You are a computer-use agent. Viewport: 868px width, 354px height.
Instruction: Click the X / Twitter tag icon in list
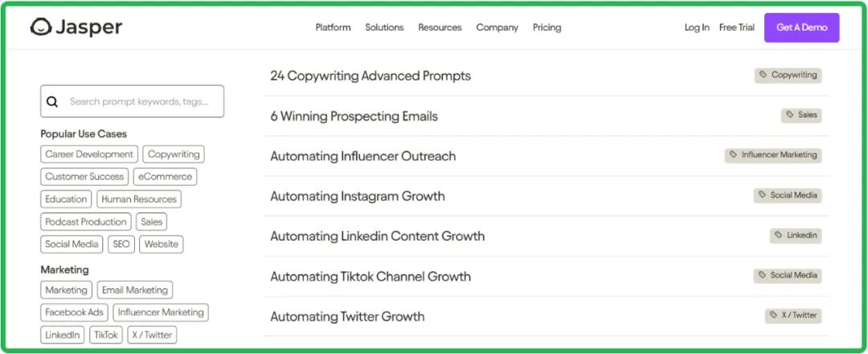(773, 315)
